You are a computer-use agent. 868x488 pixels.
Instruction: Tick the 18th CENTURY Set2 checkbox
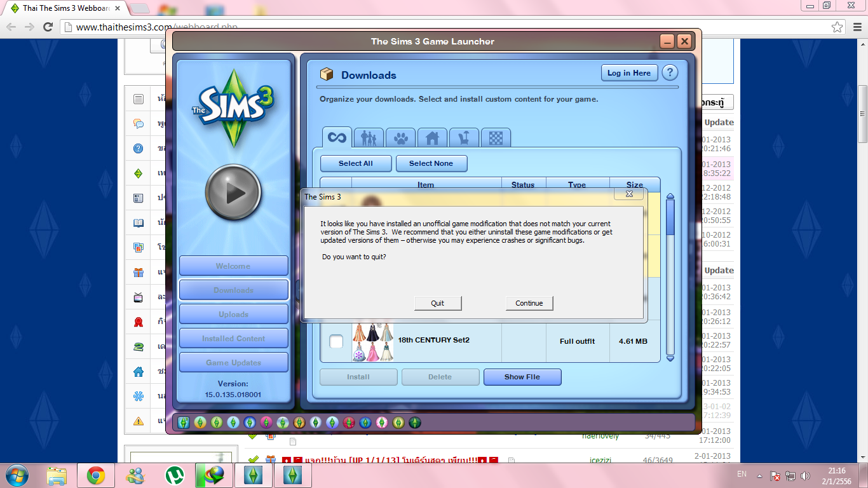click(336, 341)
